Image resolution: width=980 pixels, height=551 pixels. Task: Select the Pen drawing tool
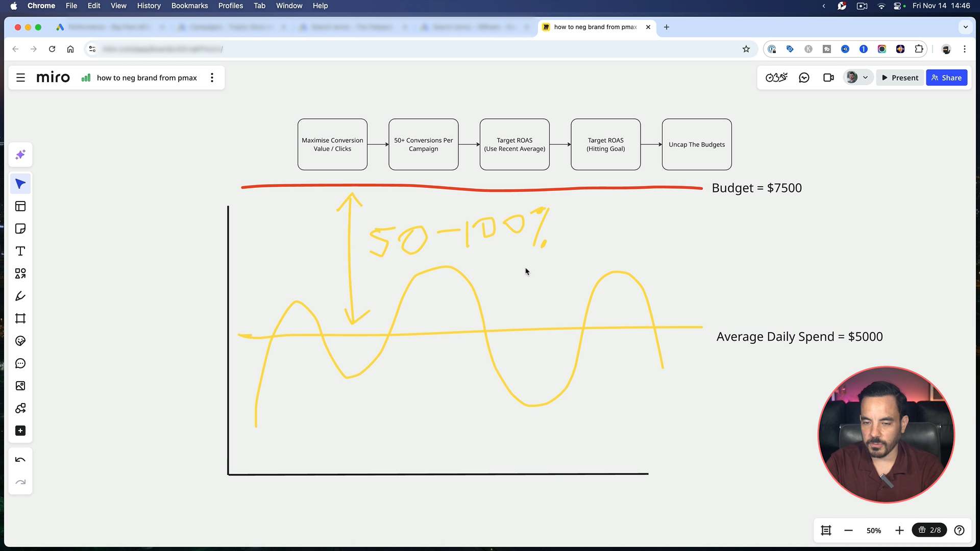pos(20,296)
